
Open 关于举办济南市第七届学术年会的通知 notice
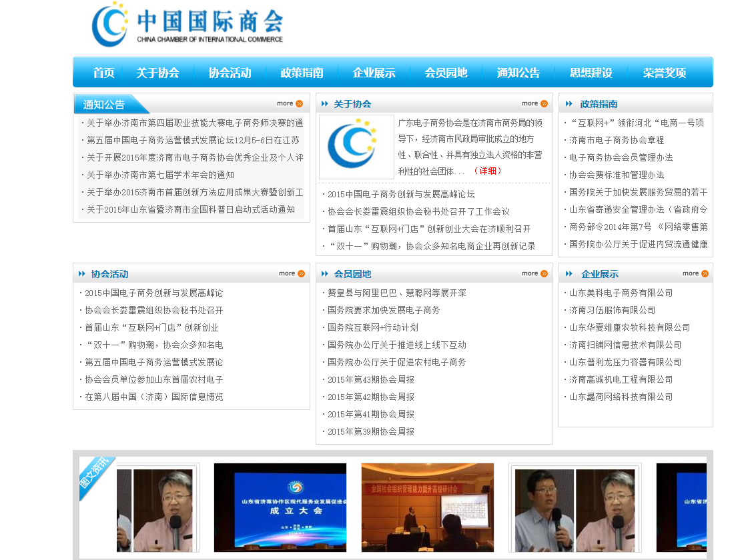tap(160, 175)
